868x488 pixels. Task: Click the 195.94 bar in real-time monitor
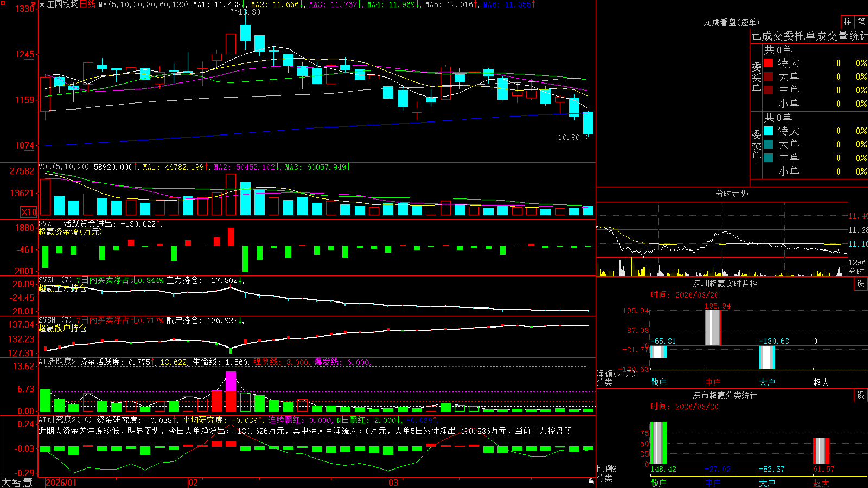[x=713, y=328]
